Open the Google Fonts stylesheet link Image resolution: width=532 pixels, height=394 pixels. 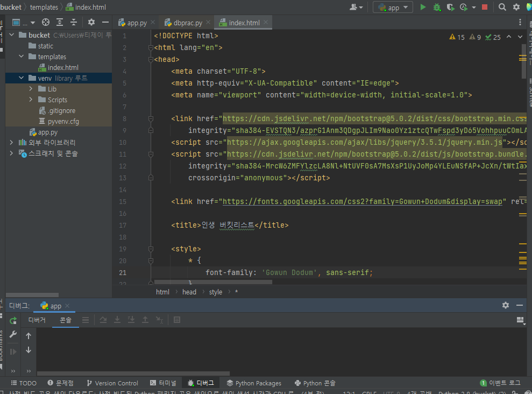point(362,202)
